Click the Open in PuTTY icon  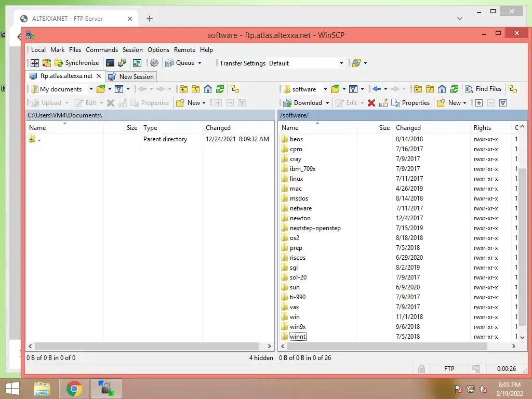point(122,63)
